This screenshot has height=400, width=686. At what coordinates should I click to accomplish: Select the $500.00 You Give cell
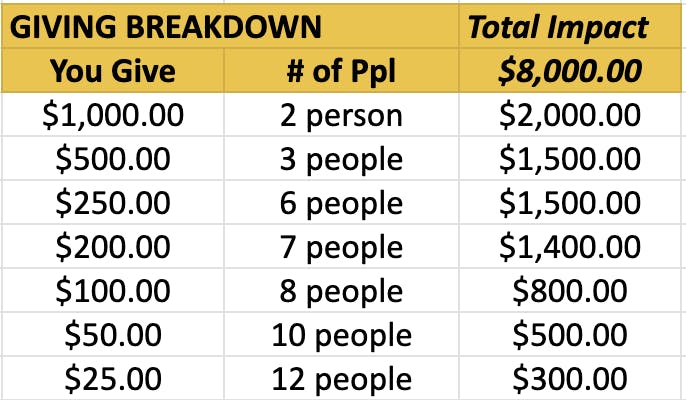coord(112,159)
